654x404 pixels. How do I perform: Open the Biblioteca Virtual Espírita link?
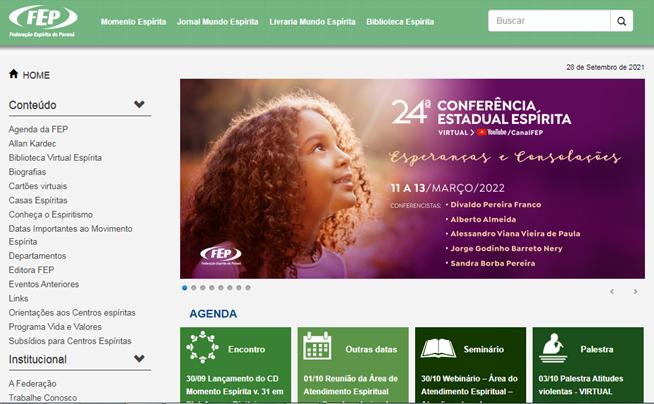pos(55,158)
